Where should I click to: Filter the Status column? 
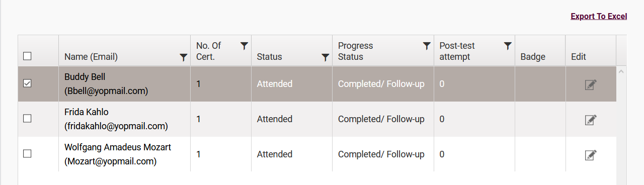pyautogui.click(x=326, y=58)
